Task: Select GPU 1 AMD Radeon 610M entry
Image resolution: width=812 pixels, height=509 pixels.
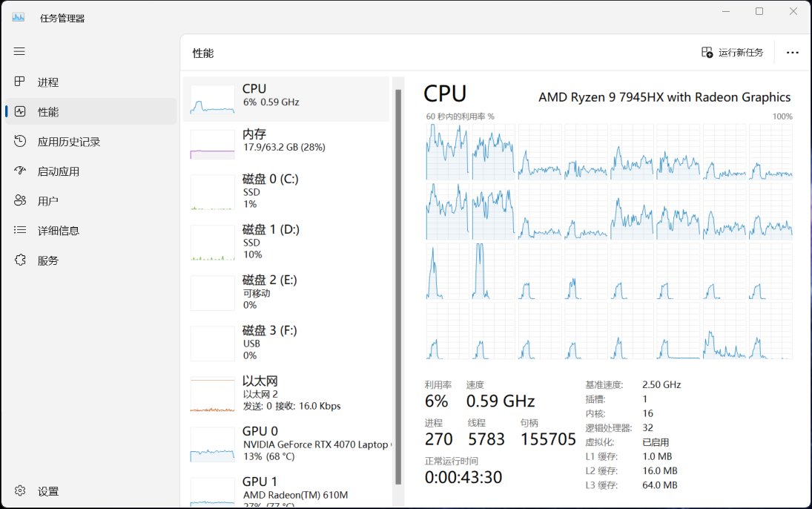Action: (x=286, y=489)
